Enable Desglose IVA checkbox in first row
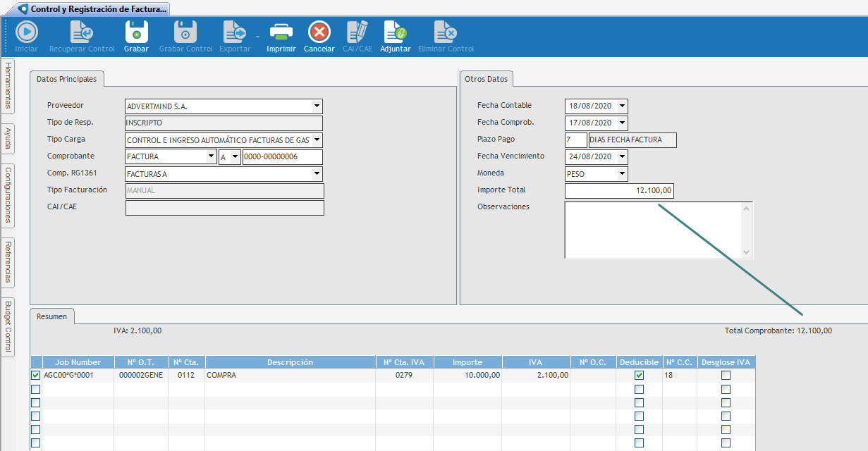868x451 pixels. (x=726, y=376)
